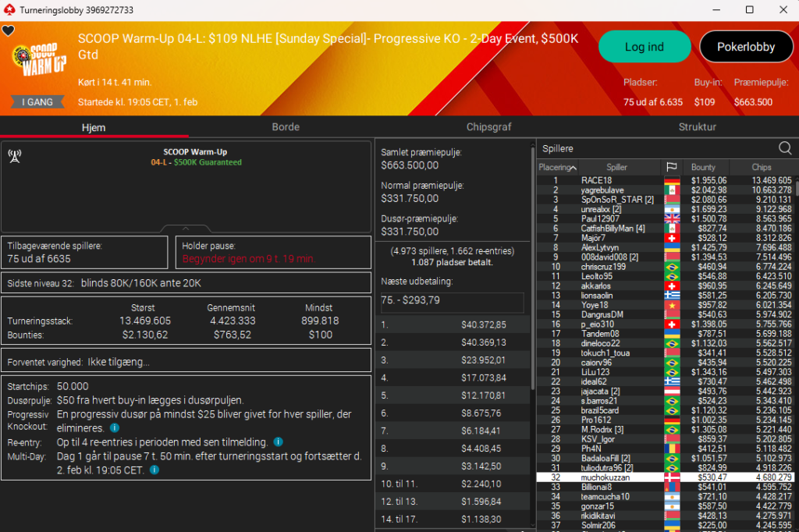Go to the Struktur tab
799x532 pixels.
tap(697, 127)
